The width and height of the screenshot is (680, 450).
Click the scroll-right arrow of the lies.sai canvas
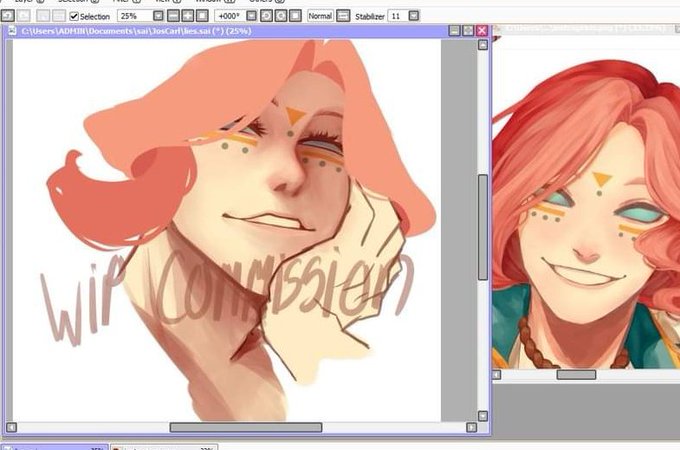(x=471, y=427)
